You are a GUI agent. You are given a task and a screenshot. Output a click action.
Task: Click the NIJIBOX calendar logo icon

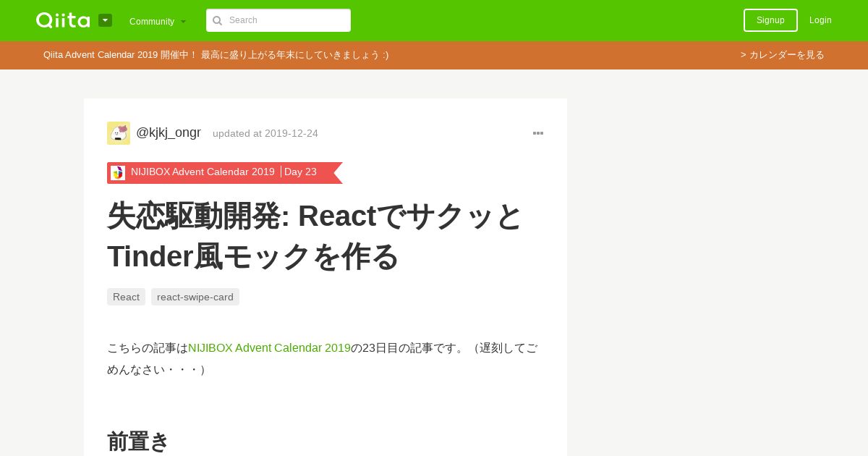click(x=118, y=172)
